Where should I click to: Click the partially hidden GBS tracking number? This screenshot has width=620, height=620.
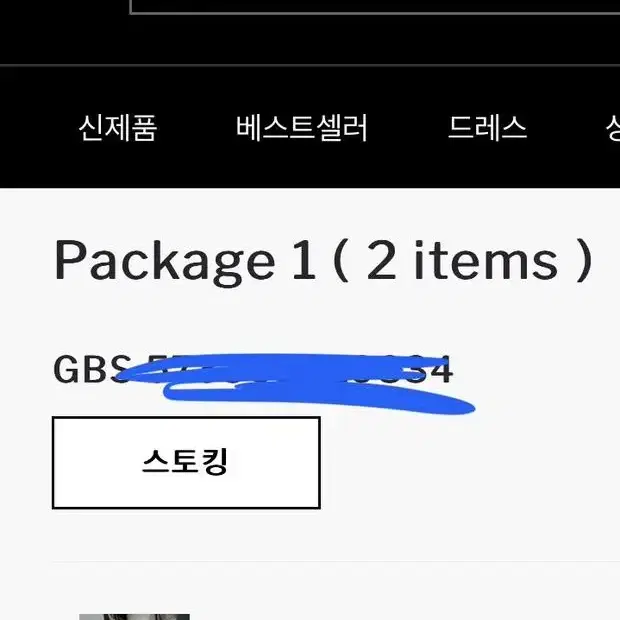253,369
